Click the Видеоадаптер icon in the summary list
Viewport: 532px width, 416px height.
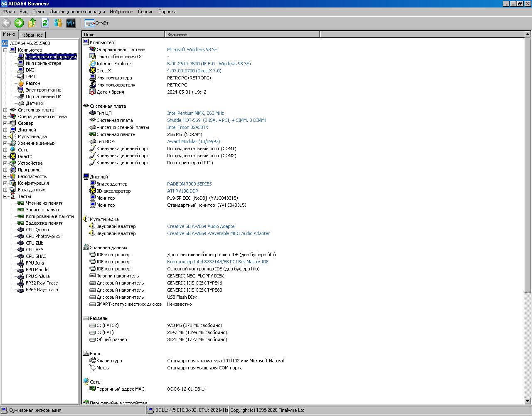[93, 184]
